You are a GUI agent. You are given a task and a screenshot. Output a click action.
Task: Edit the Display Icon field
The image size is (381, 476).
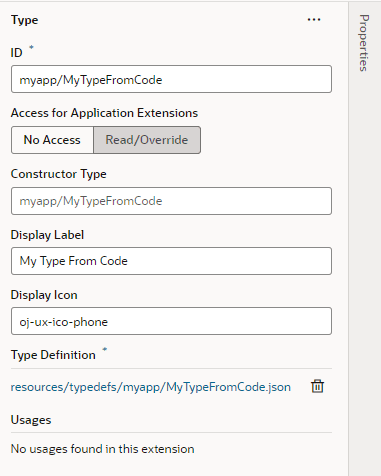tap(171, 321)
